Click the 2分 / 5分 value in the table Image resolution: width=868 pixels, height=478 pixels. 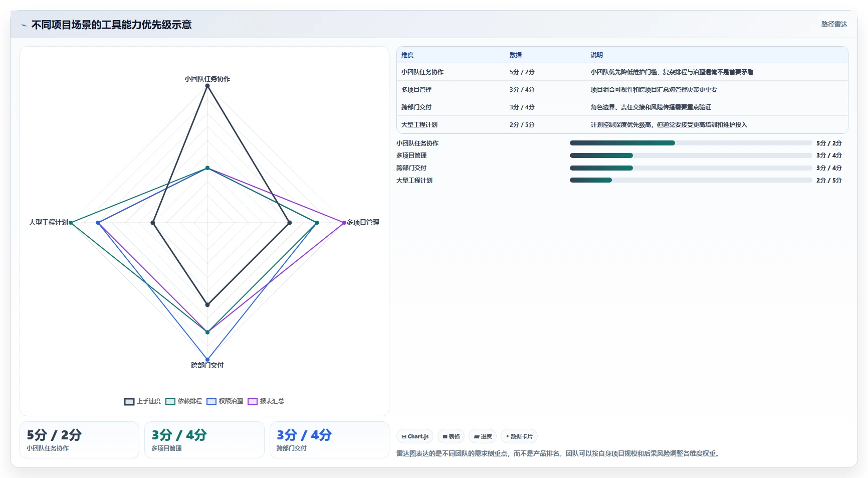522,125
